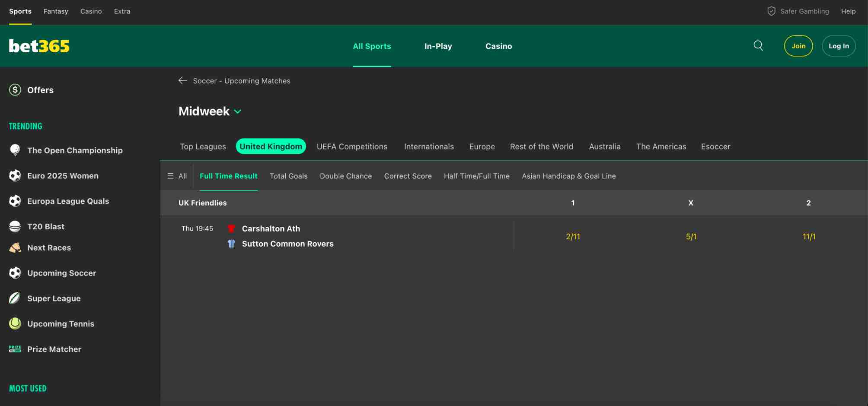The height and width of the screenshot is (406, 868).
Task: Open the Prize Matcher sidebar link
Action: (54, 349)
